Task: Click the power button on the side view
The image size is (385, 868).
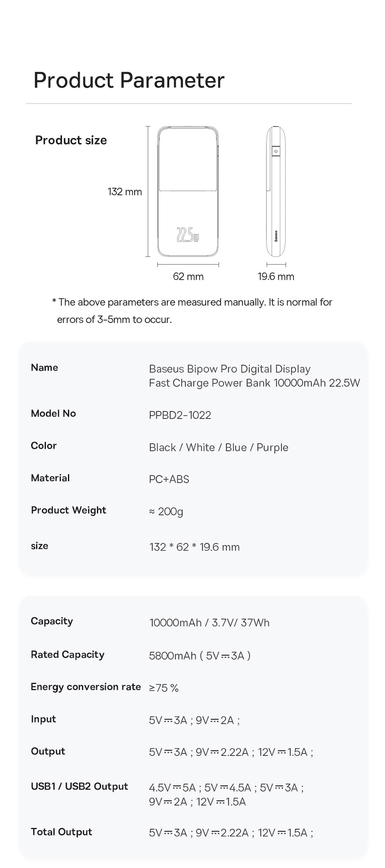Action: point(276,151)
